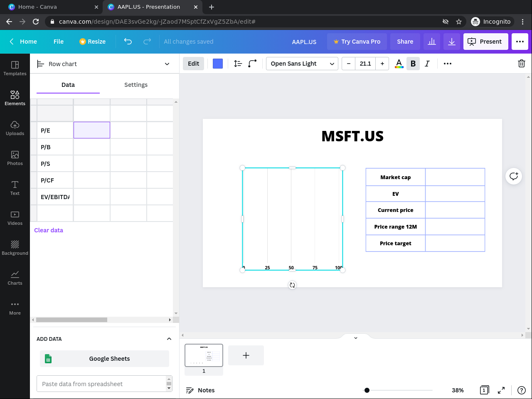Toggle bold formatting
This screenshot has height=399, width=532.
click(x=413, y=64)
